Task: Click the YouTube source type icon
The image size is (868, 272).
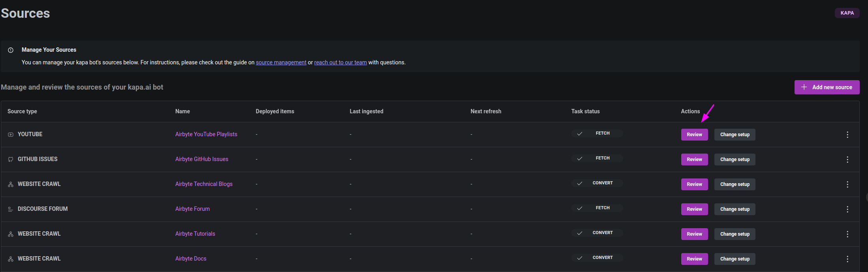Action: 11,135
